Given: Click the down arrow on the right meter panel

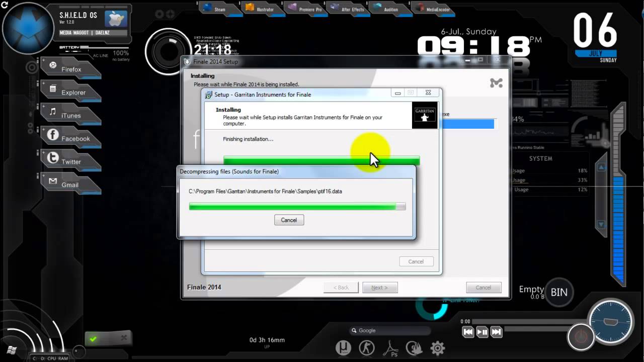Looking at the screenshot, I should tap(601, 224).
